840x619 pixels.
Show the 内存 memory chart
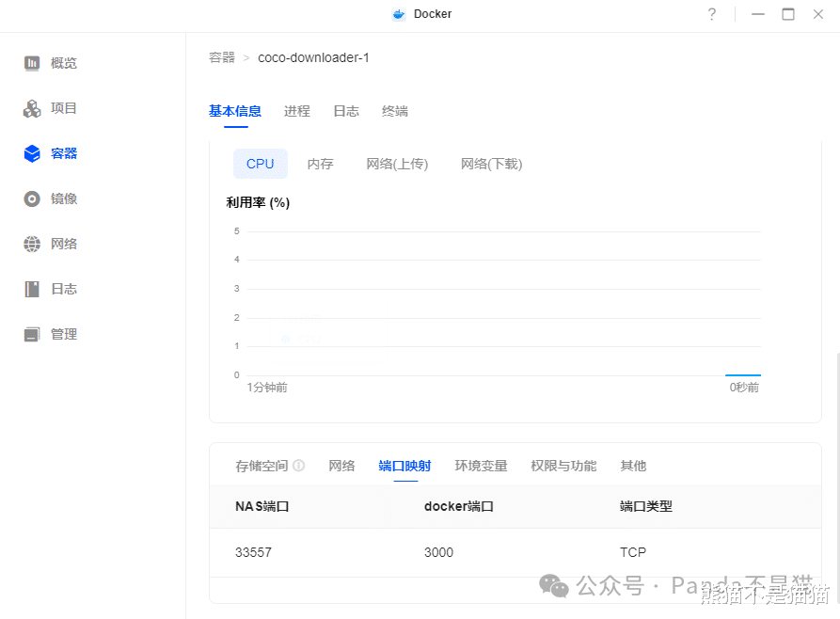pyautogui.click(x=321, y=164)
